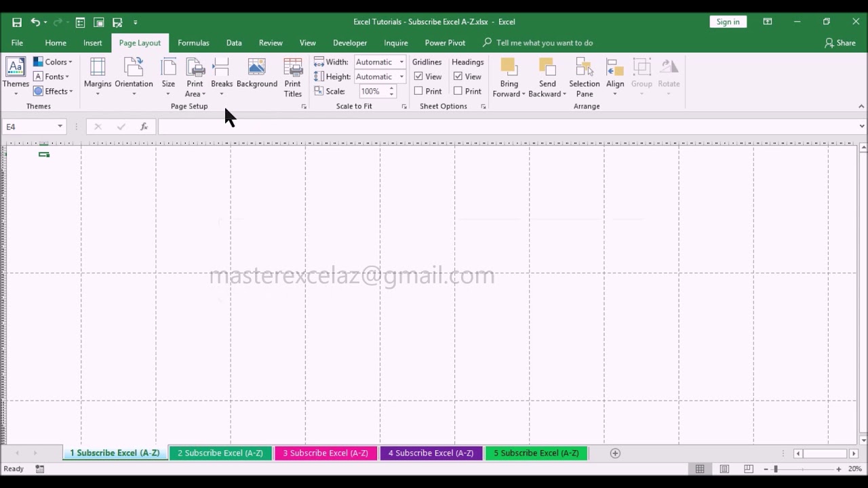Open Ribbon Display Options
Image resolution: width=868 pixels, height=488 pixels.
(x=768, y=22)
